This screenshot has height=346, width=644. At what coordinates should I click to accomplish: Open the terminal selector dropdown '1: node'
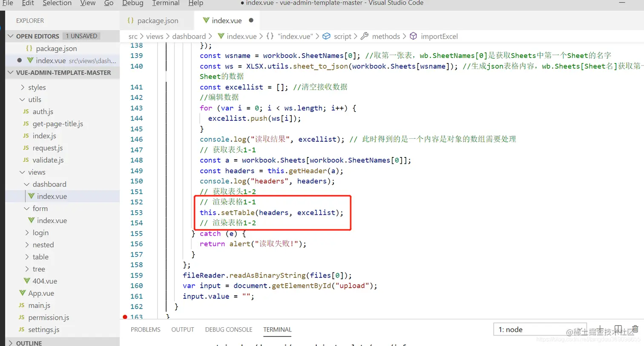[540, 329]
